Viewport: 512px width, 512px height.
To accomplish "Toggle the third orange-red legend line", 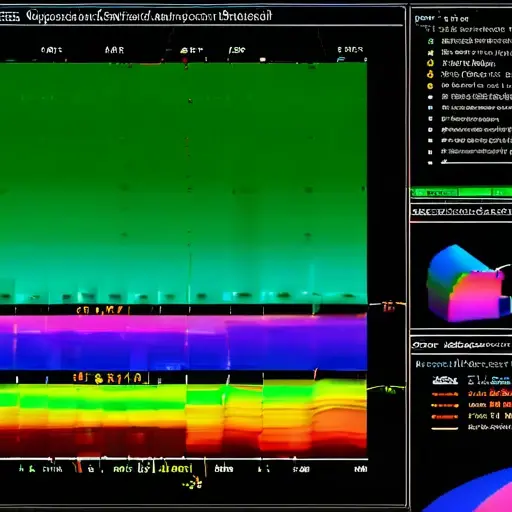I will click(445, 417).
